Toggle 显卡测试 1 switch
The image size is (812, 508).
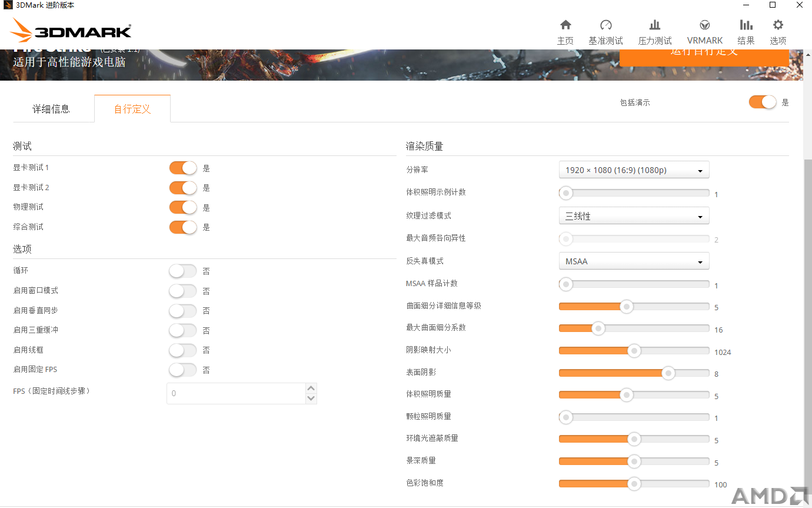click(x=183, y=168)
